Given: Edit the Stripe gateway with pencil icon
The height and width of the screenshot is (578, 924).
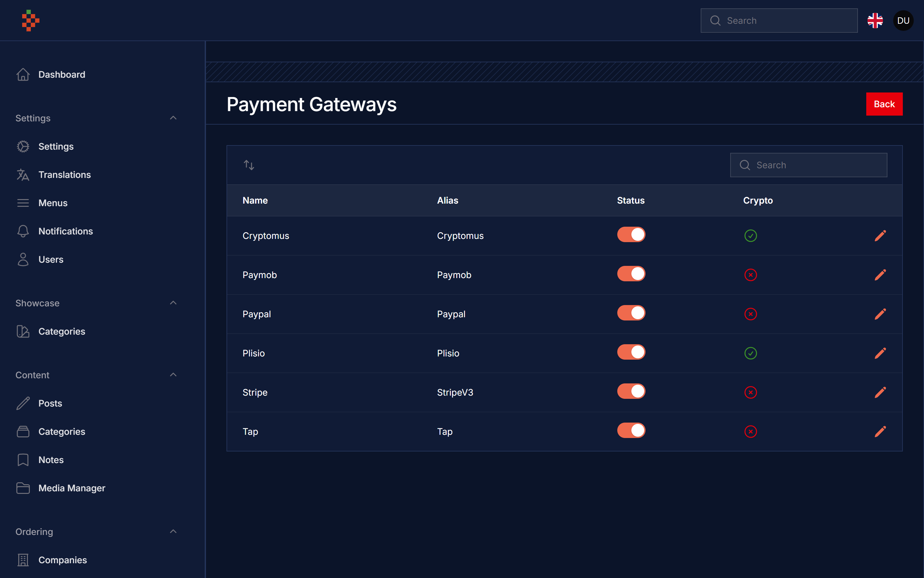Looking at the screenshot, I should pos(880,392).
